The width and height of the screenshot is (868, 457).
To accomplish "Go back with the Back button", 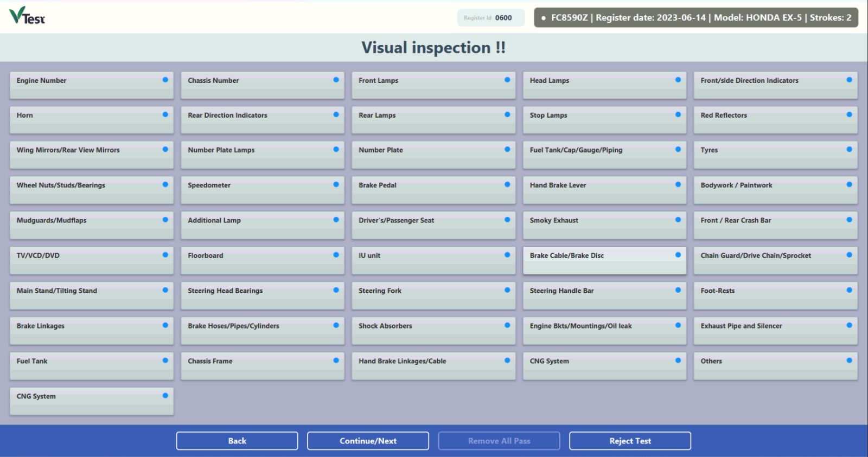I will (237, 441).
